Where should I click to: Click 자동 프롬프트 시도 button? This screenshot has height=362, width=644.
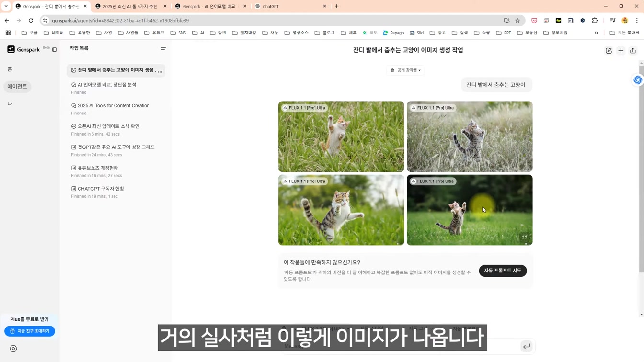click(503, 271)
